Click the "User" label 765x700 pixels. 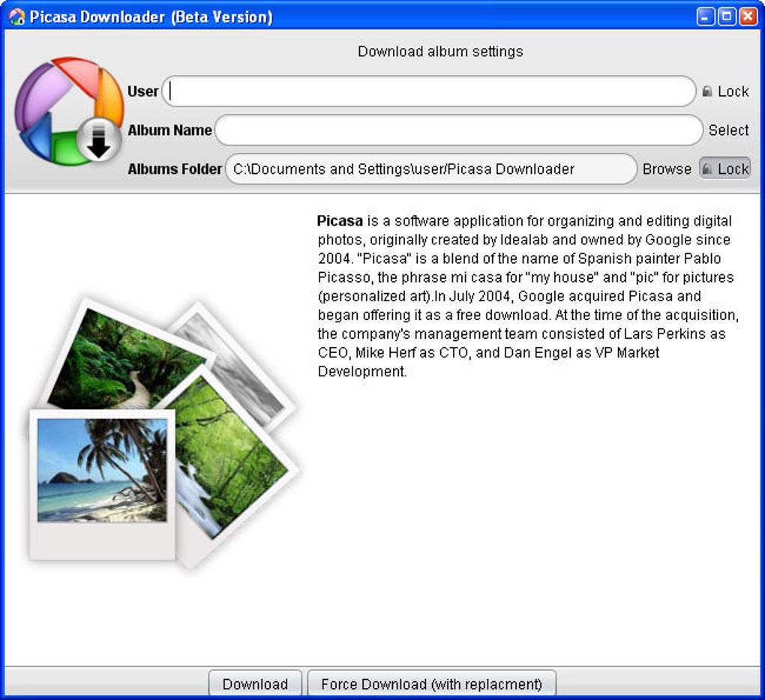142,91
